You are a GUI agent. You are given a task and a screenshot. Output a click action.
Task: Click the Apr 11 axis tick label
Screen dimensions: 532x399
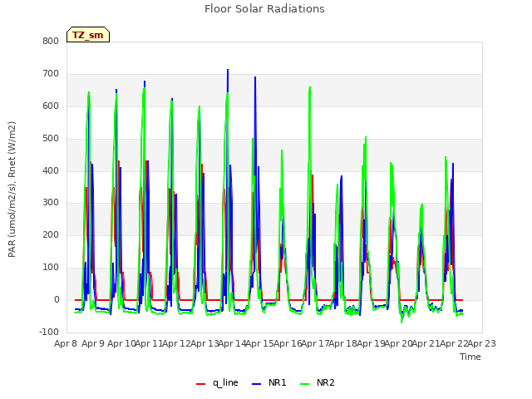(x=149, y=343)
